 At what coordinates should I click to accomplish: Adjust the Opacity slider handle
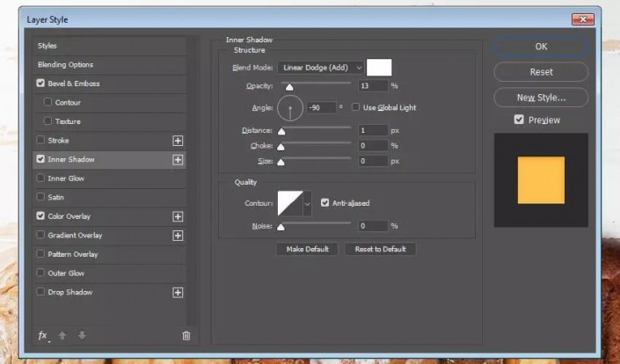289,87
